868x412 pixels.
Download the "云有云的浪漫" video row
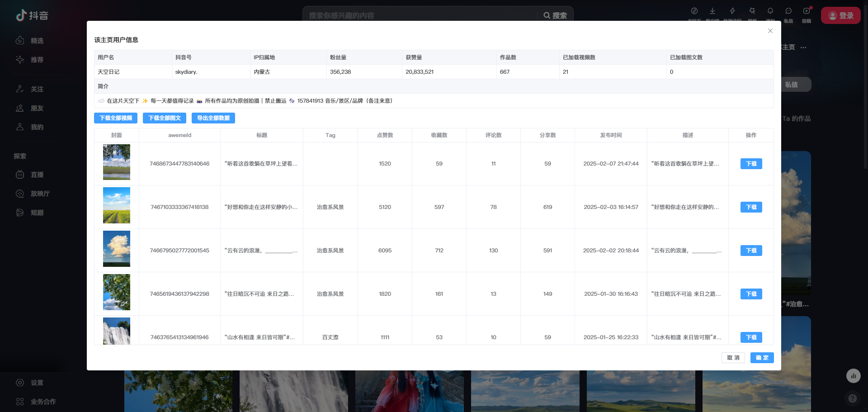pos(751,251)
